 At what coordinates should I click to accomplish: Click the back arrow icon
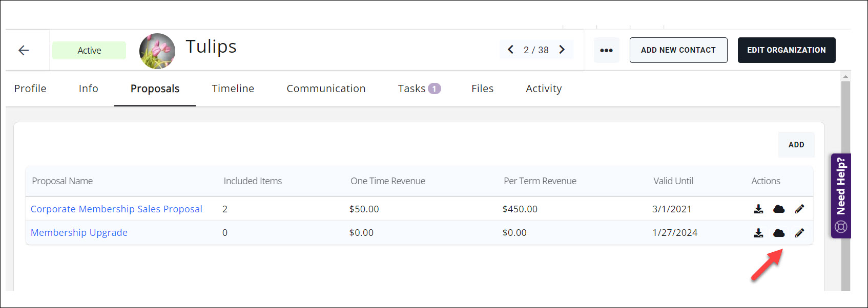24,50
